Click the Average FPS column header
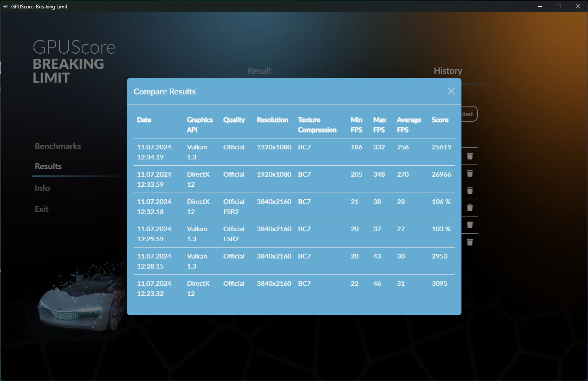The height and width of the screenshot is (381, 588). (x=409, y=125)
